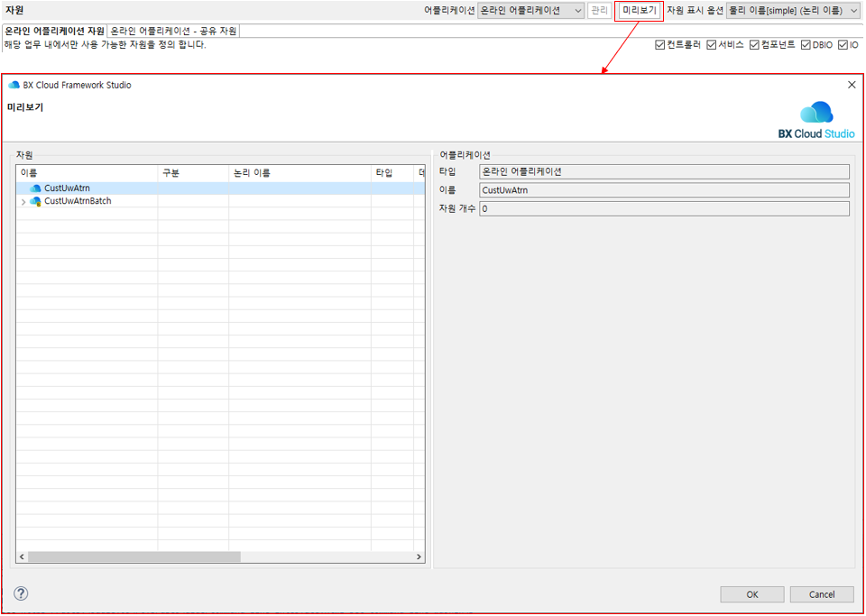Expand the CustUwAtrnBatch tree node

(x=23, y=201)
